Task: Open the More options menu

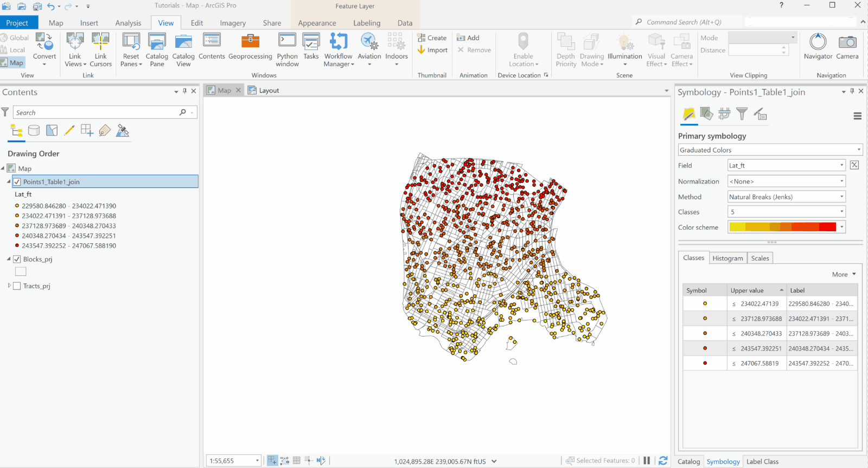Action: 844,274
